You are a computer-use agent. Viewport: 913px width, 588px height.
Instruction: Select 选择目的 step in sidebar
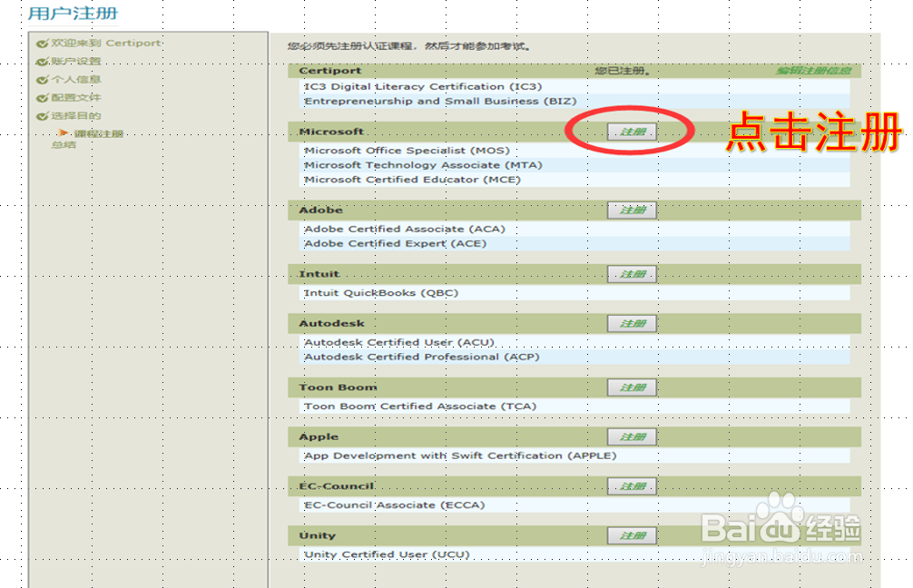(75, 116)
